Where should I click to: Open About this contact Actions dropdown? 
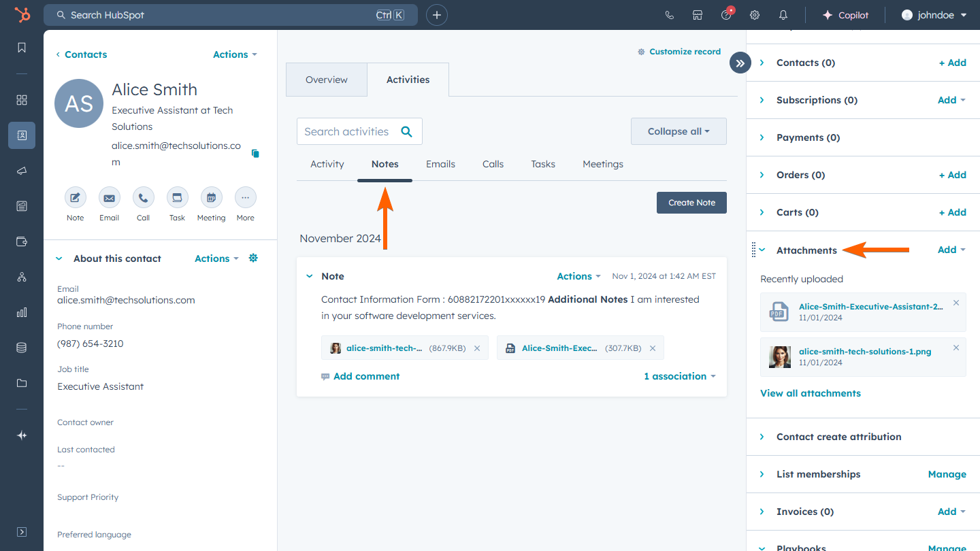pyautogui.click(x=217, y=258)
